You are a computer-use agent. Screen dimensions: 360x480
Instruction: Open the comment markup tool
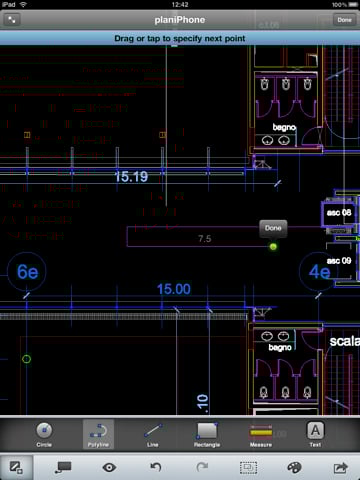pos(63,467)
